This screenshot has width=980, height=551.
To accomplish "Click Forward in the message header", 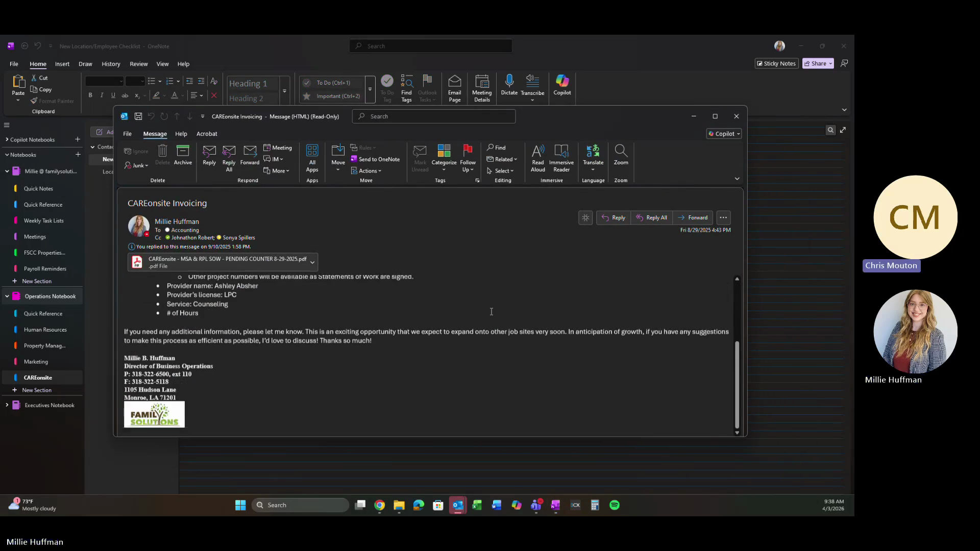I will click(693, 218).
